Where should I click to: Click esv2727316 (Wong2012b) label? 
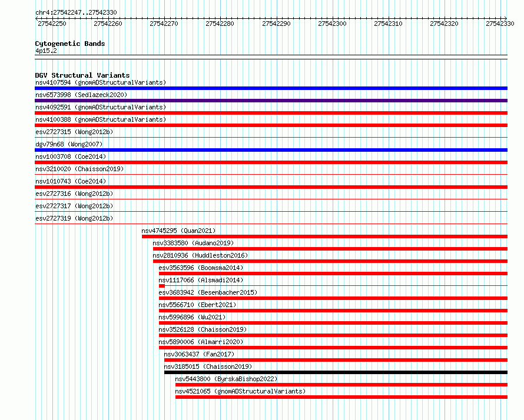tap(74, 194)
